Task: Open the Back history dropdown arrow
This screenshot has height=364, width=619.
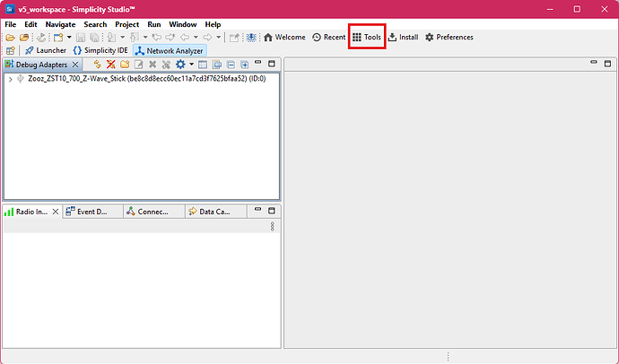Action: (196, 38)
